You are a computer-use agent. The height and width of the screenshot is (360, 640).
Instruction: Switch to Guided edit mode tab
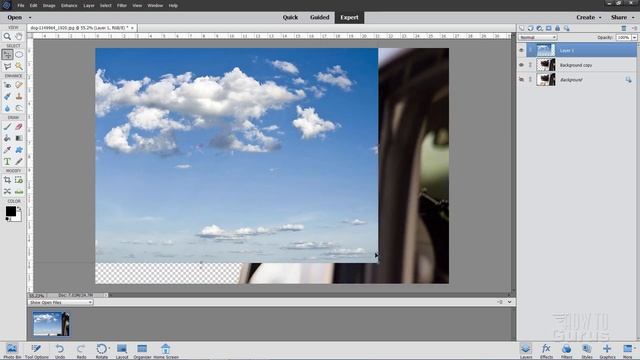pos(320,18)
